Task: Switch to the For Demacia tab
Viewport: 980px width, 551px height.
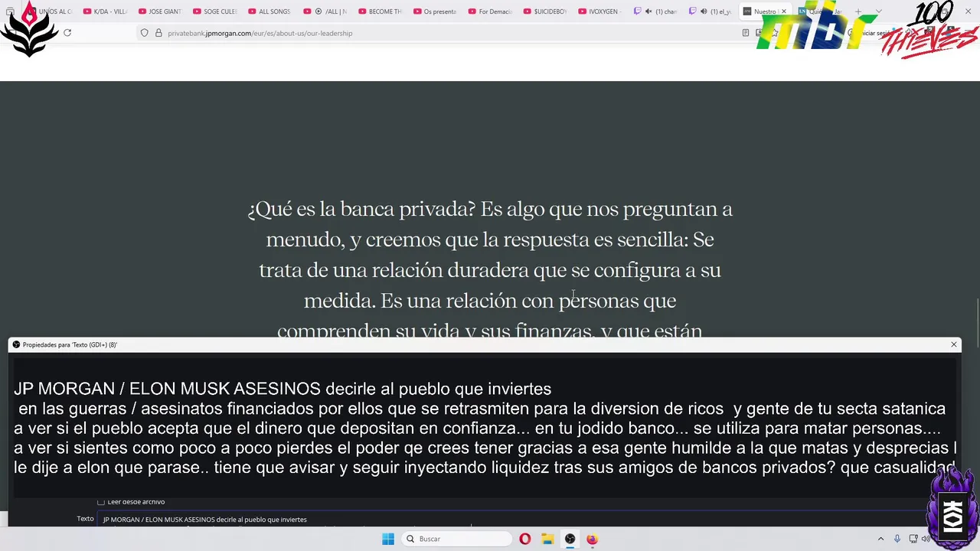Action: point(491,11)
